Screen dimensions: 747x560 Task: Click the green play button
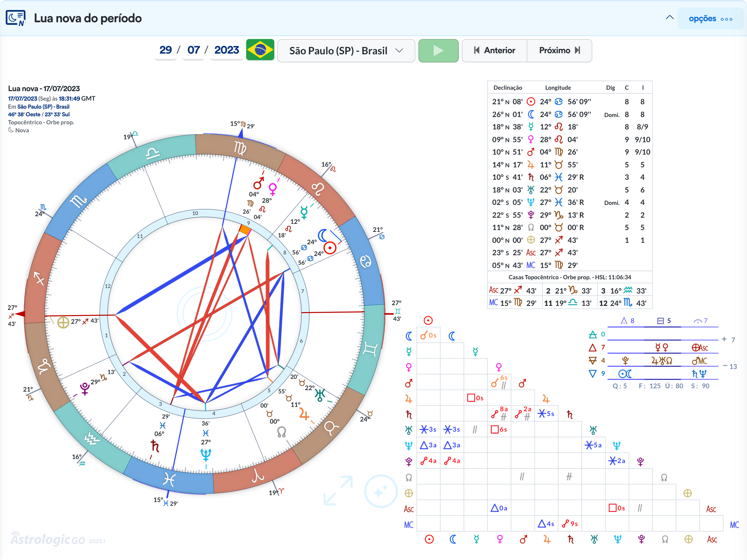pyautogui.click(x=438, y=50)
